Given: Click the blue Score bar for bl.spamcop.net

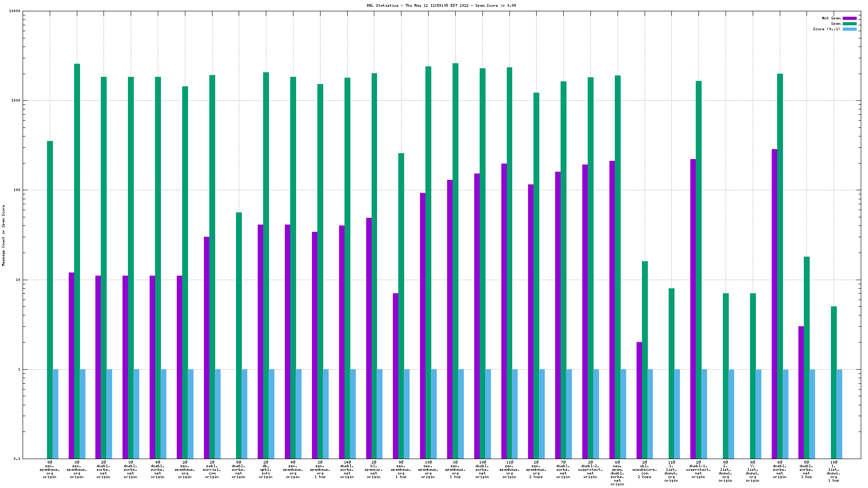Looking at the screenshot, I should point(380,413).
